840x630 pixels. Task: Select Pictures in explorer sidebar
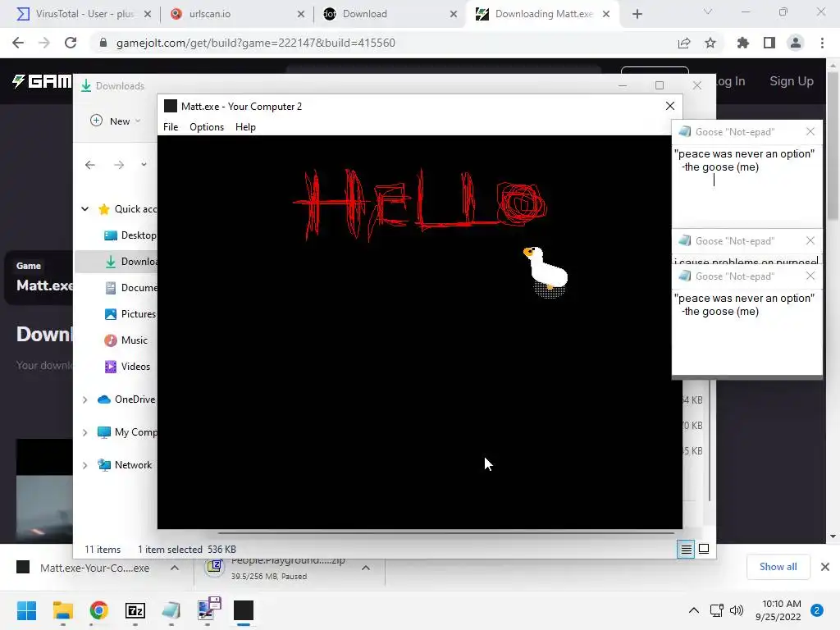pyautogui.click(x=130, y=314)
